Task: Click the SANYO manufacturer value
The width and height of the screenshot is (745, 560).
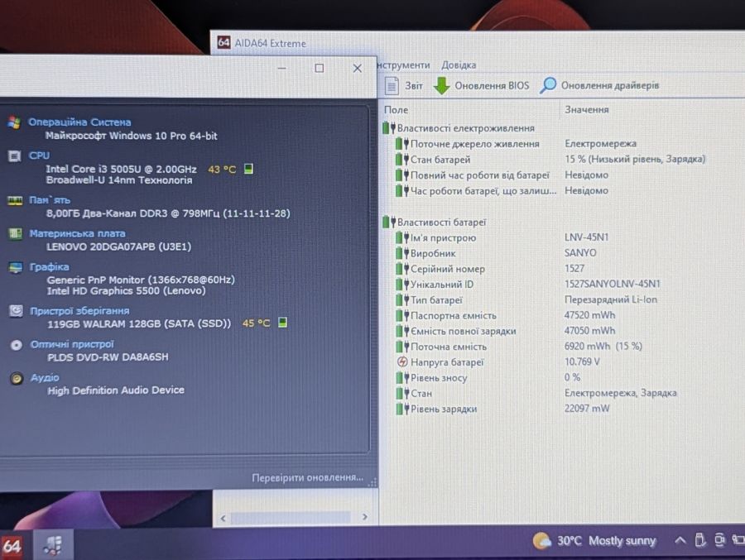Action: point(580,252)
